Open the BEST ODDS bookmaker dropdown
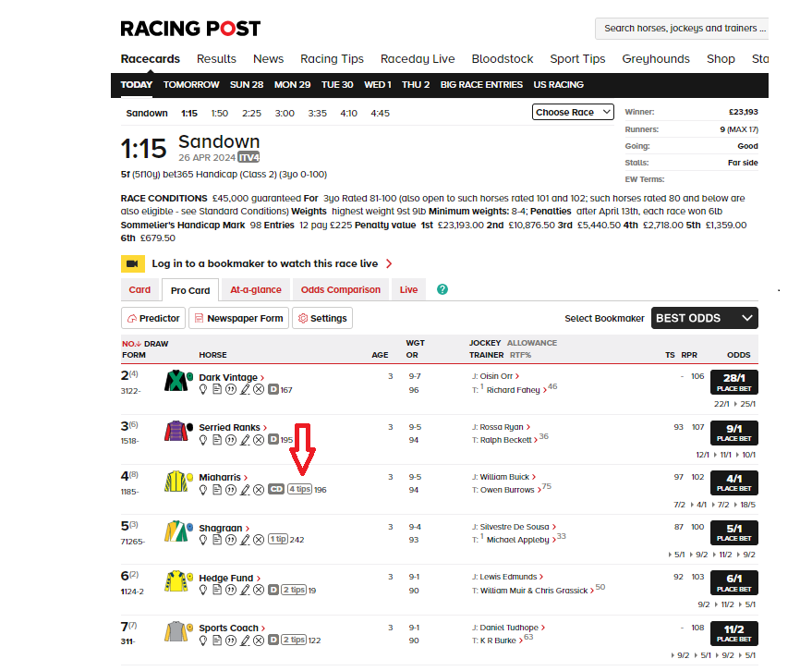Screen dimensions: 812x671 [704, 318]
